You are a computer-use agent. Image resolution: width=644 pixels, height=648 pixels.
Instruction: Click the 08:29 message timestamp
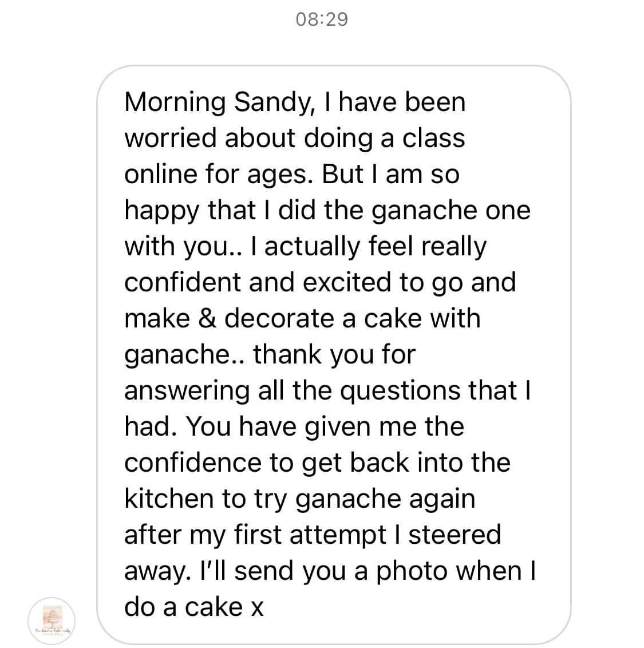322,19
